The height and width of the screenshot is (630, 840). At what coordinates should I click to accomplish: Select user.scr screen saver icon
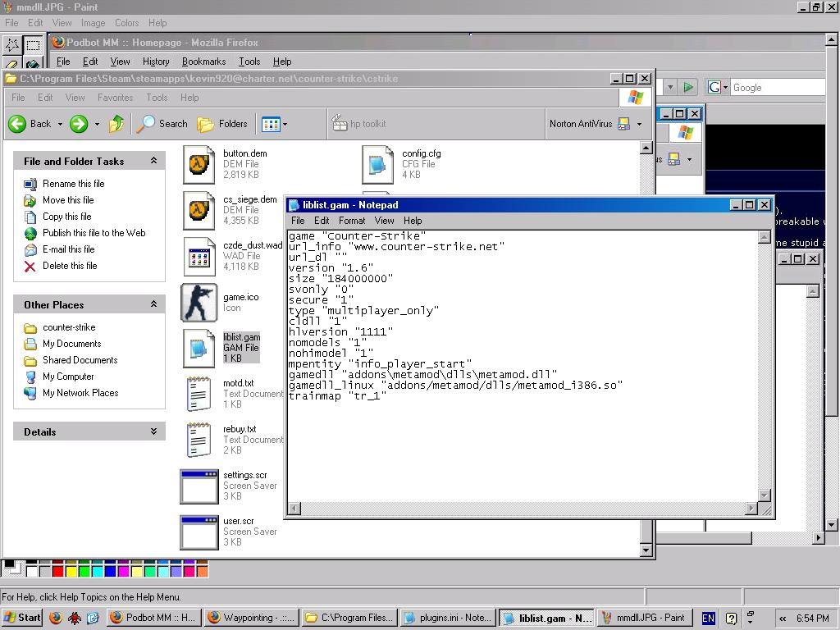coord(199,532)
